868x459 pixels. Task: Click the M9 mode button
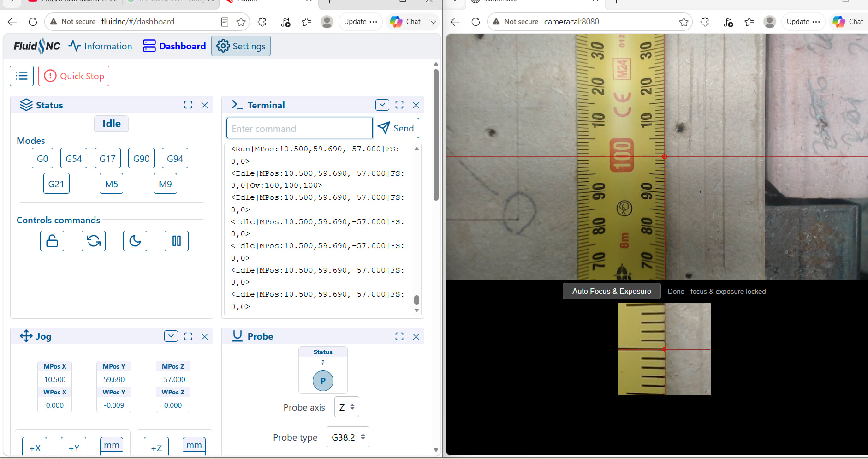(x=165, y=184)
